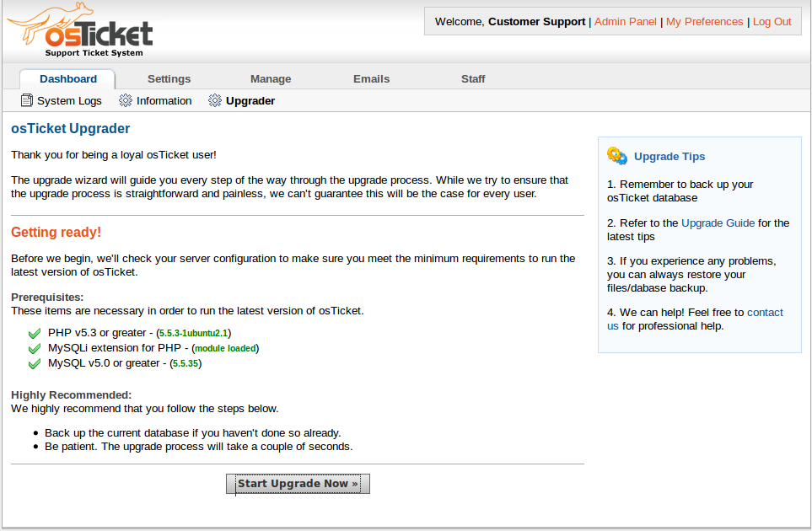Open My Preferences link
The image size is (812, 531).
[704, 22]
